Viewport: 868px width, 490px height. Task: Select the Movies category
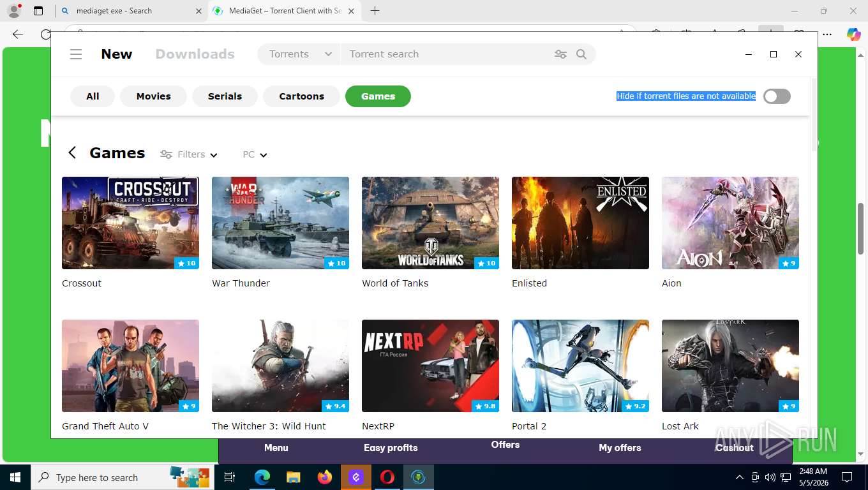point(154,96)
